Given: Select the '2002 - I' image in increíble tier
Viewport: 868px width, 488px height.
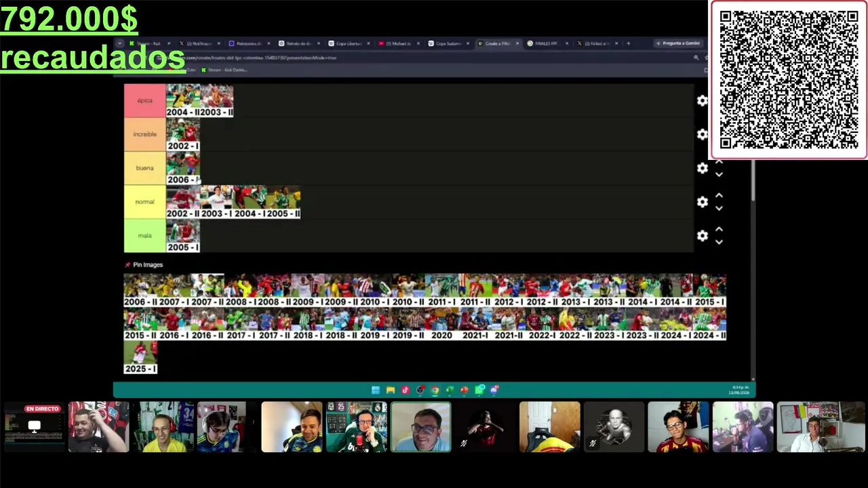Looking at the screenshot, I should tap(183, 134).
